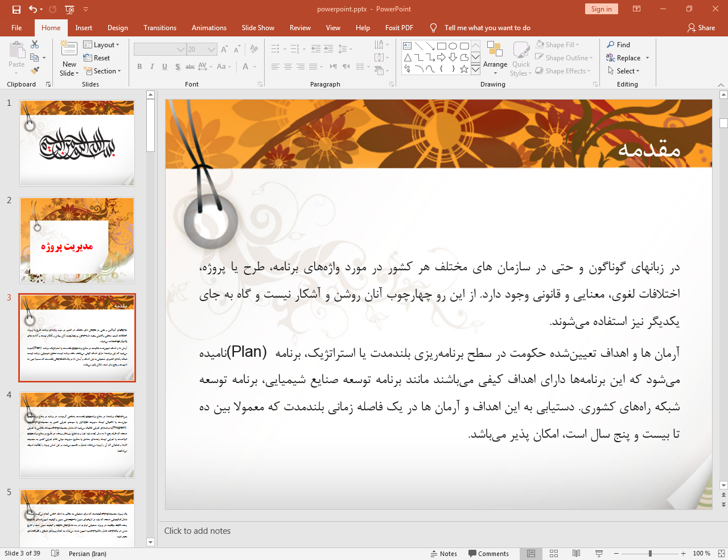Screen dimensions: 728x560
Task: Click the Save icon in title bar
Action: coord(16,9)
